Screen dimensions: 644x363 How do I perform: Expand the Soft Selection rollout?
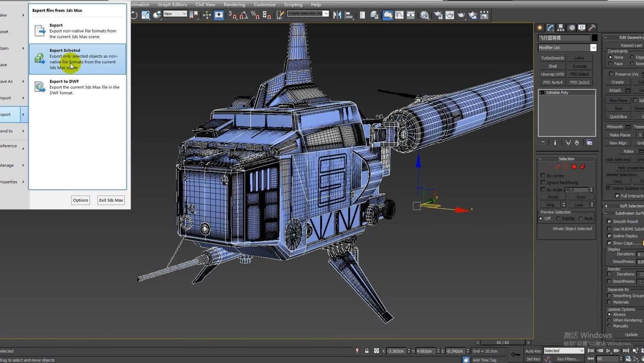pyautogui.click(x=626, y=206)
